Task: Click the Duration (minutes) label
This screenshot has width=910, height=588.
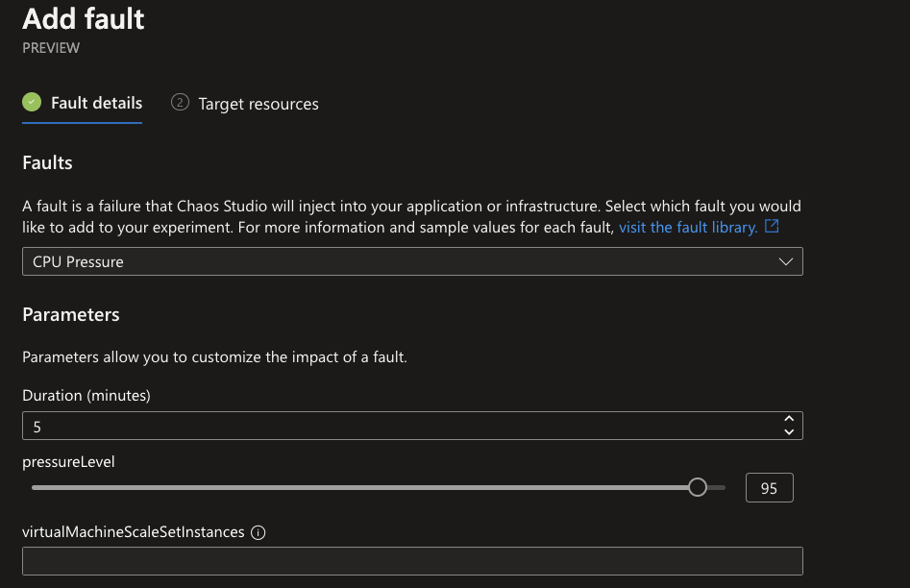Action: point(86,396)
